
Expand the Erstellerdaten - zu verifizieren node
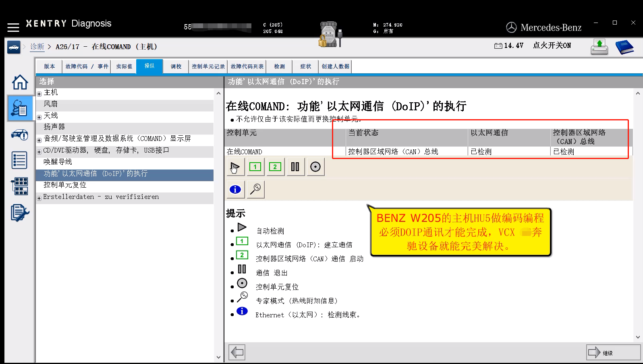tap(39, 198)
